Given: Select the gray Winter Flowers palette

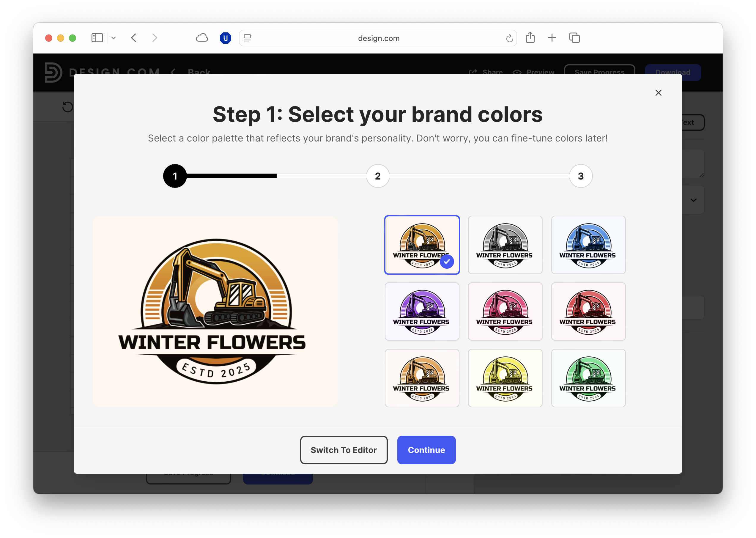Looking at the screenshot, I should 505,245.
